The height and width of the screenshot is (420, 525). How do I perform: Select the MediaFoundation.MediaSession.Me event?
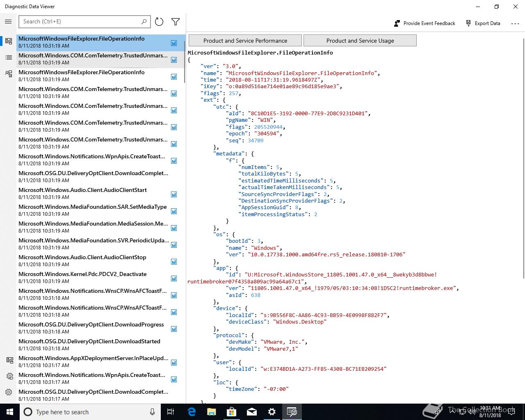[x=100, y=227]
